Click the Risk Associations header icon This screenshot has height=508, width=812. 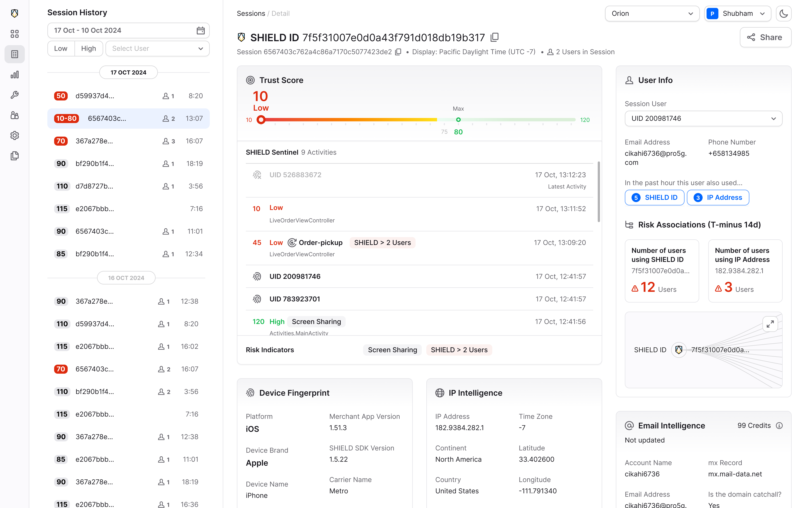click(x=629, y=225)
